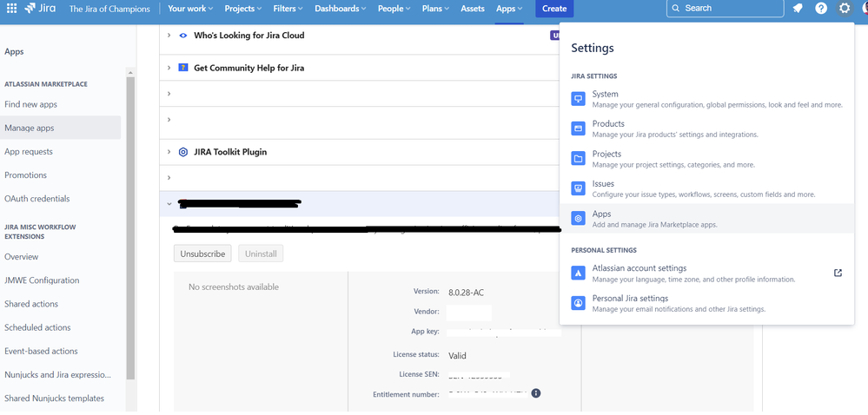Open the Assets menu item
The width and height of the screenshot is (868, 415).
pos(472,9)
